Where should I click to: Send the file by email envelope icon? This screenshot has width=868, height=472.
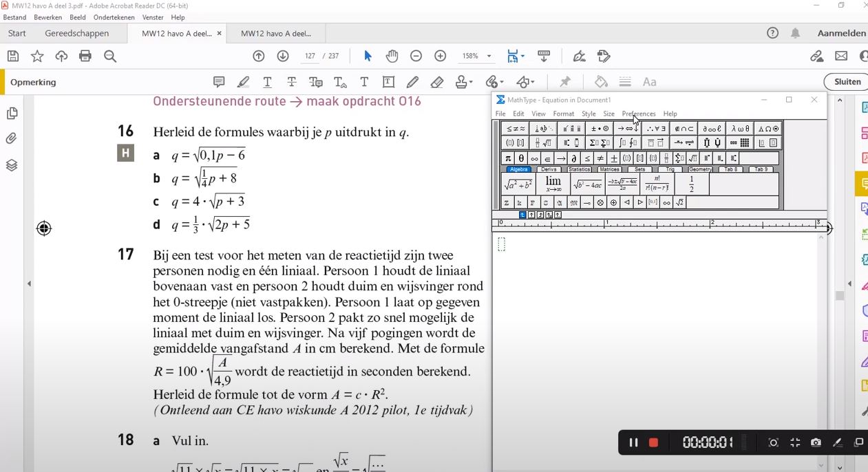841,56
